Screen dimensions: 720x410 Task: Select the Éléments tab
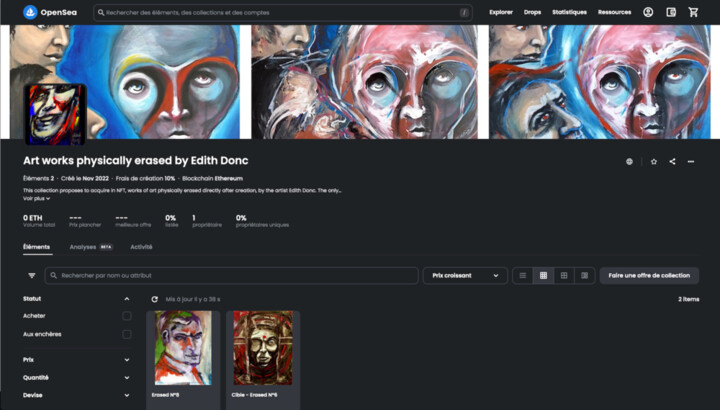point(37,247)
